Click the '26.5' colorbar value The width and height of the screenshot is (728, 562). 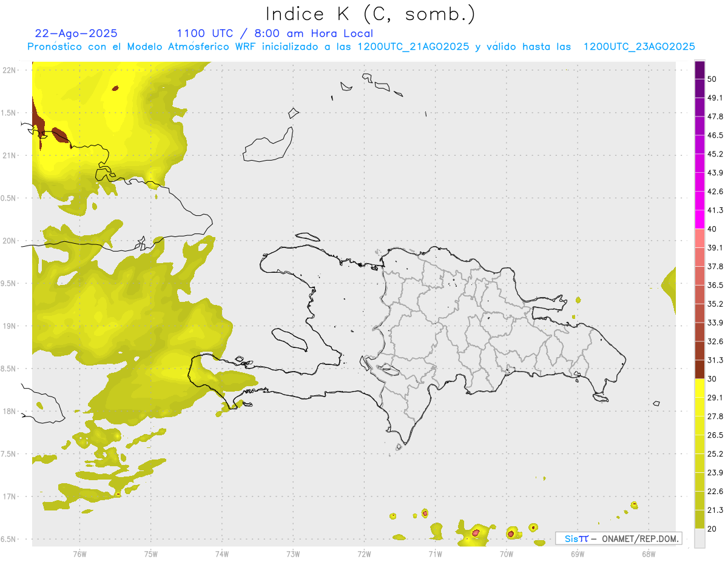715,435
